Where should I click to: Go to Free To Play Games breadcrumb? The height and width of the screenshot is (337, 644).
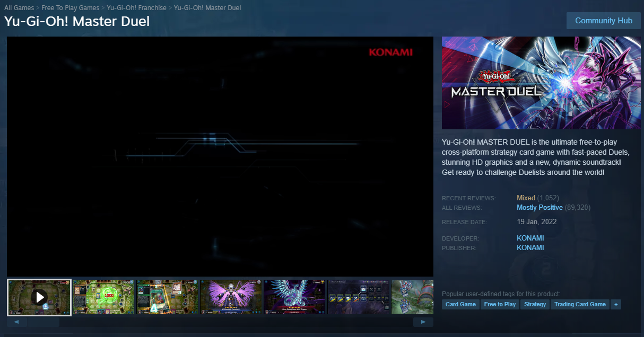coord(71,7)
